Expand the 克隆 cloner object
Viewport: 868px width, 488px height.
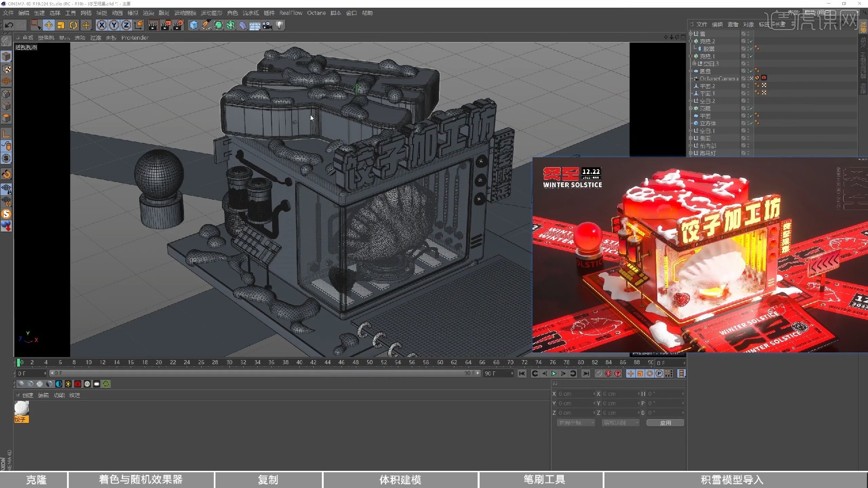click(690, 108)
